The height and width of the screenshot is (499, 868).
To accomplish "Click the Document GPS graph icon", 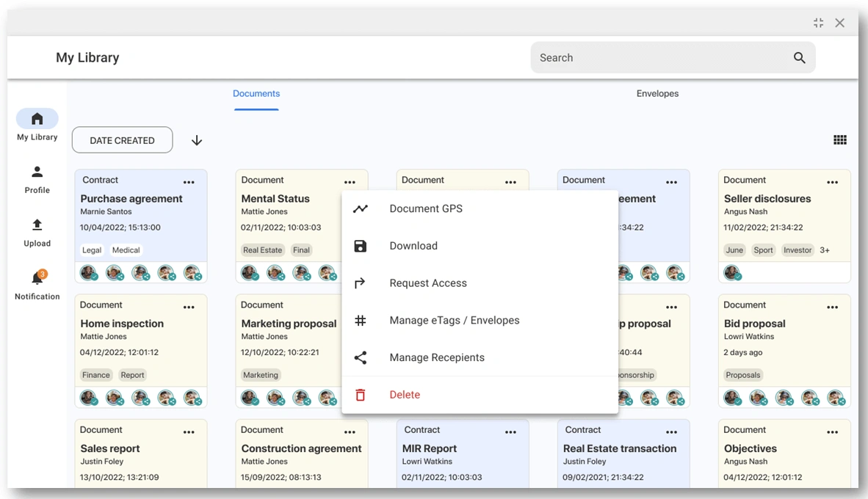I will pos(361,208).
